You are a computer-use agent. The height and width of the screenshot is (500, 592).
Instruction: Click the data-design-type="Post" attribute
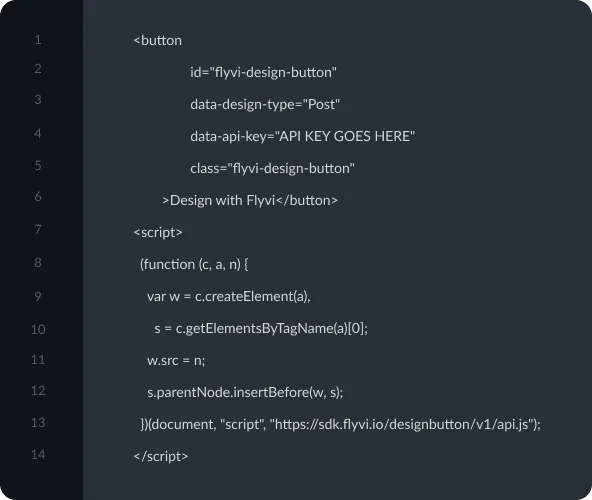point(265,104)
